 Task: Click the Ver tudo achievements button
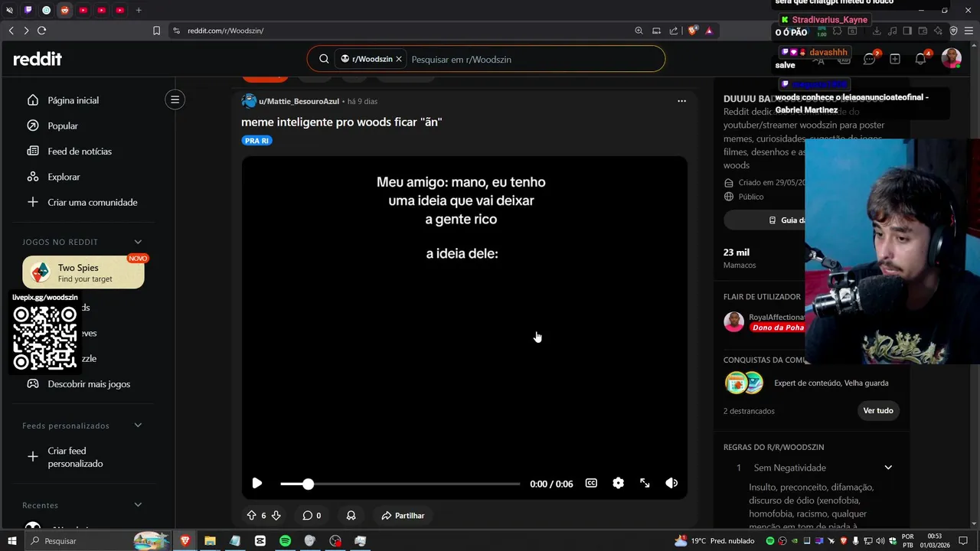tap(878, 411)
